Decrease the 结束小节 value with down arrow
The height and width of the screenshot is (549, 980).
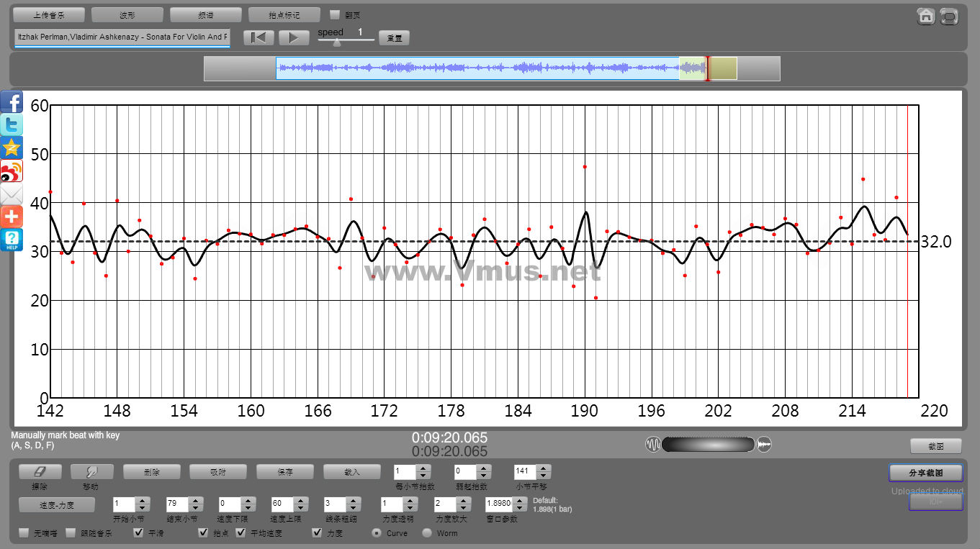[x=194, y=508]
